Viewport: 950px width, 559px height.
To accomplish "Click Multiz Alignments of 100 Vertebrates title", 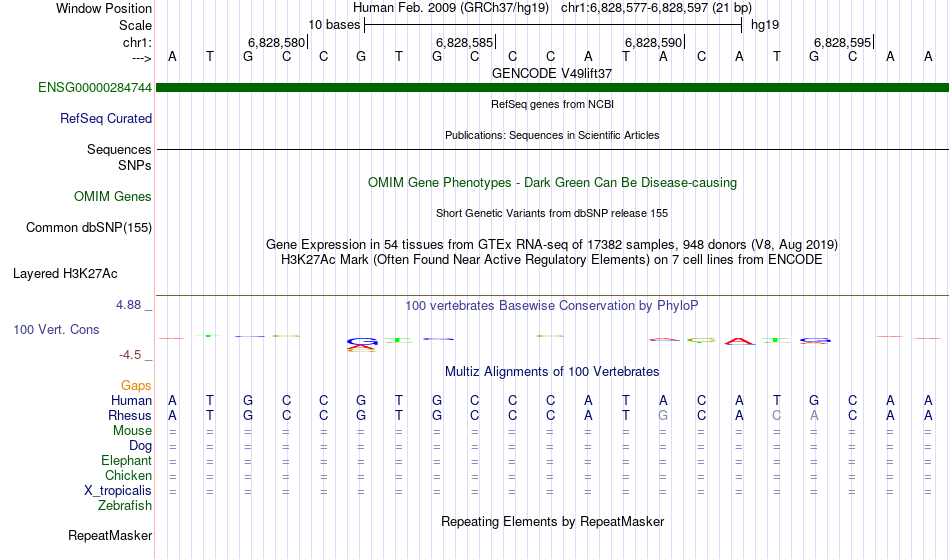I will [x=552, y=372].
